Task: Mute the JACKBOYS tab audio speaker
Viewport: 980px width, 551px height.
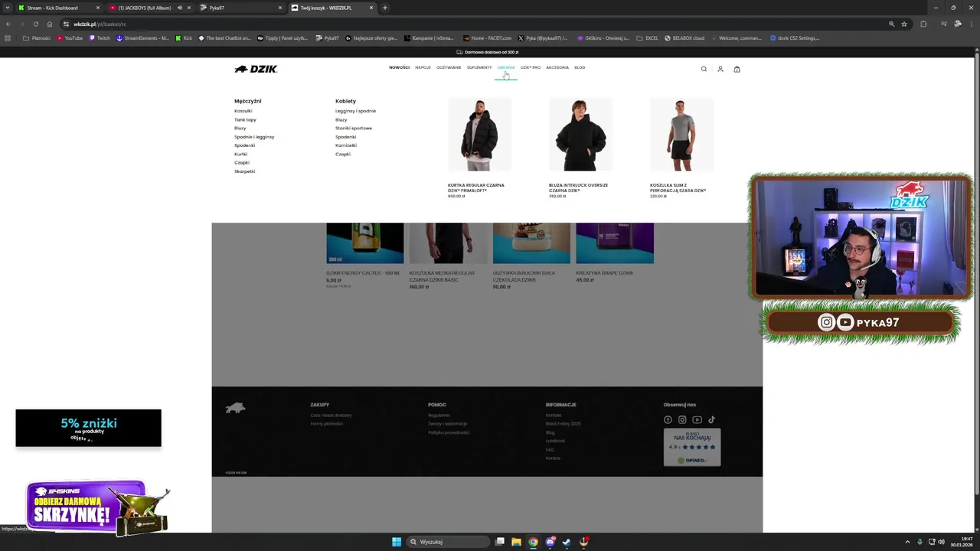Action: click(x=180, y=8)
